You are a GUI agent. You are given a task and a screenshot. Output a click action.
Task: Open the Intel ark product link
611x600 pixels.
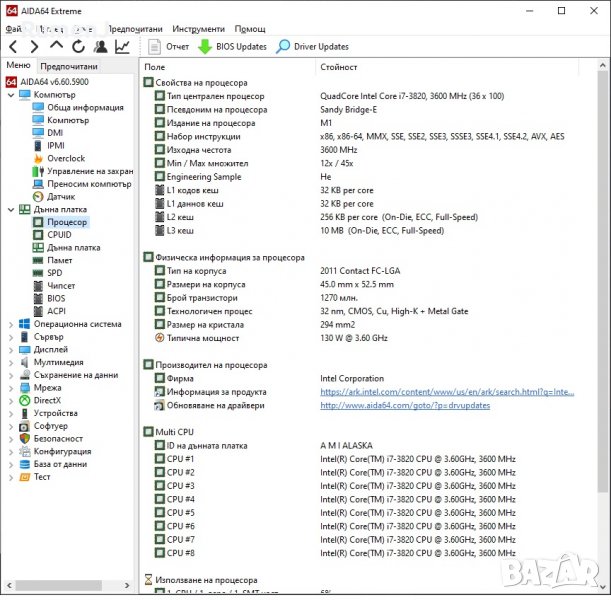[447, 392]
